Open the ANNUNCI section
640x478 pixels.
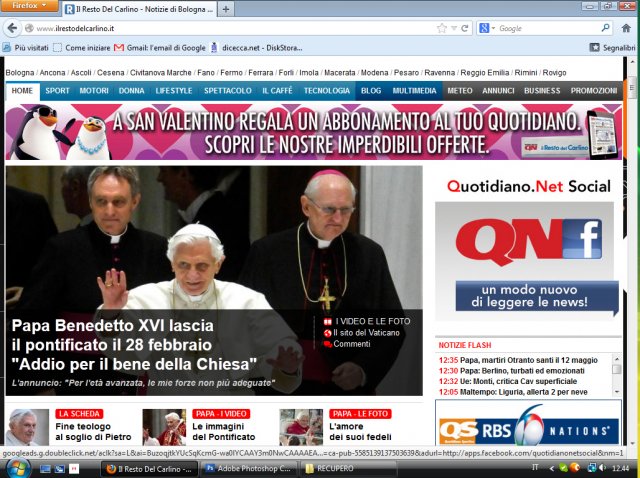click(498, 91)
